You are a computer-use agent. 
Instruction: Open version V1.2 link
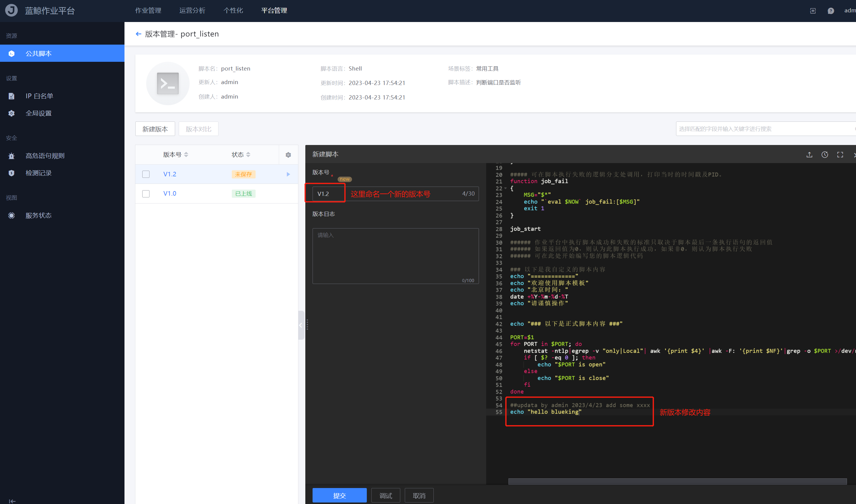[170, 174]
